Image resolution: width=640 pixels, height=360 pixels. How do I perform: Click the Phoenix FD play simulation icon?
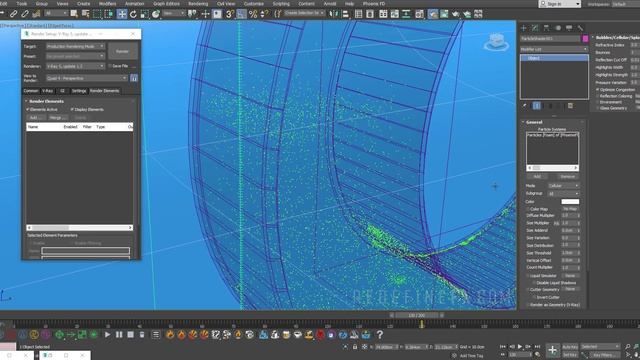coord(107,335)
